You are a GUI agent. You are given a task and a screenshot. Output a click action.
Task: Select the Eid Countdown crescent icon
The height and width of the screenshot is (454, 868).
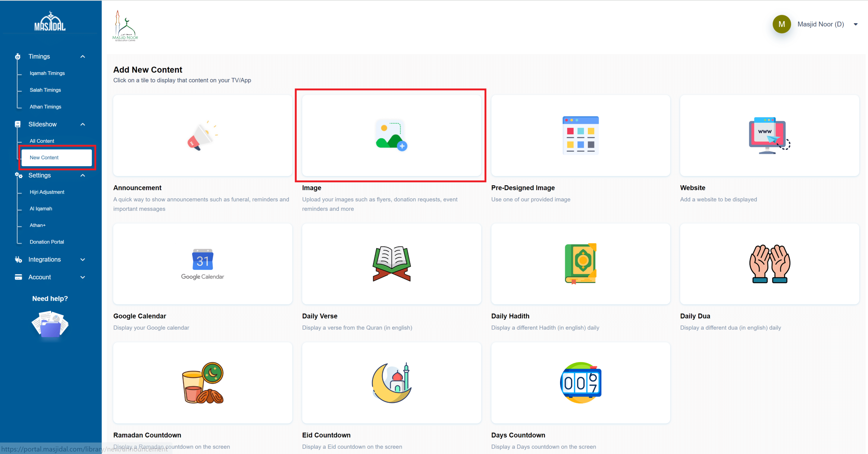pyautogui.click(x=391, y=383)
